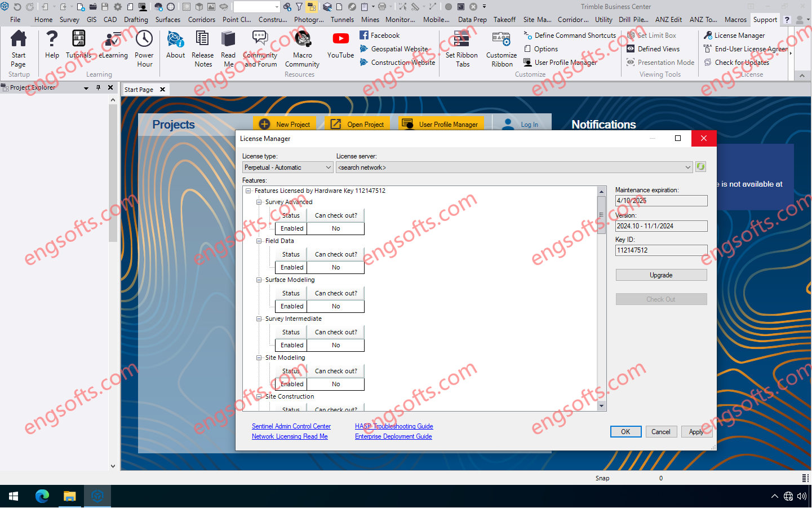812x508 pixels.
Task: Collapse the Survey Advanced node
Action: click(x=259, y=202)
